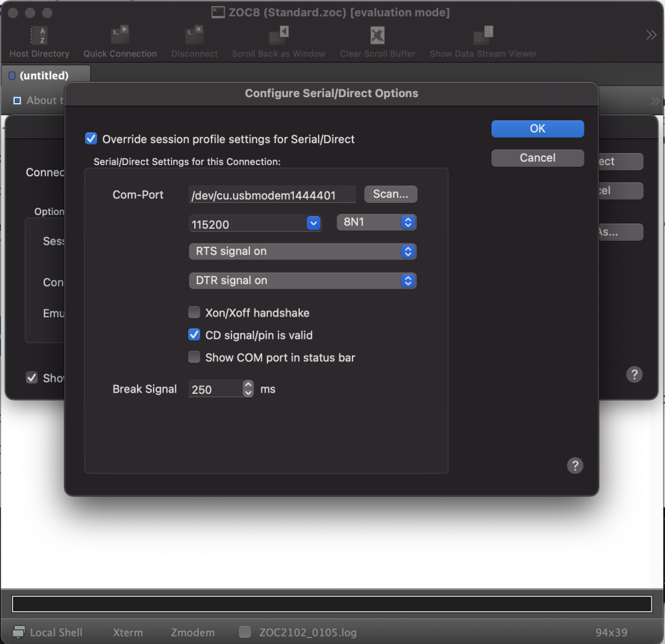Viewport: 665px width, 644px height.
Task: Enable Show COM port in status bar
Action: [194, 357]
